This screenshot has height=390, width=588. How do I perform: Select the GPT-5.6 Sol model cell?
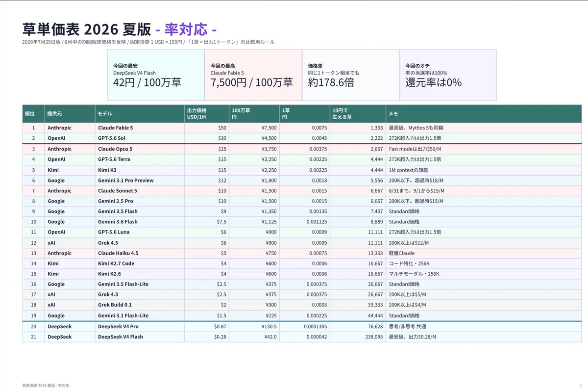[140, 138]
